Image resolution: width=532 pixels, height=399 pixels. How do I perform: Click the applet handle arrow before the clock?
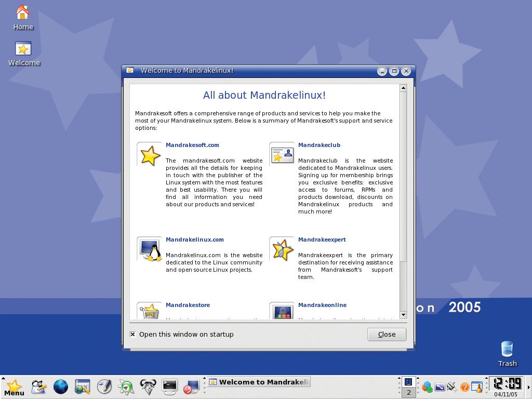486,378
